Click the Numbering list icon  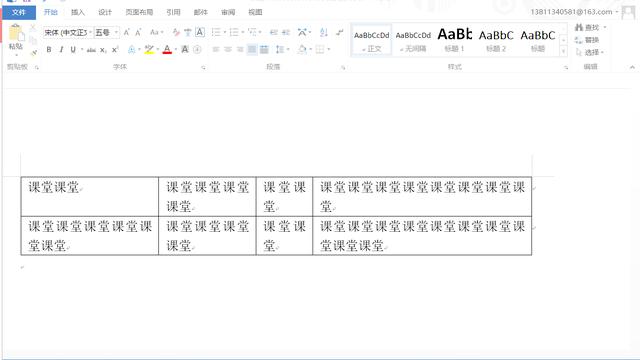pyautogui.click(x=234, y=32)
